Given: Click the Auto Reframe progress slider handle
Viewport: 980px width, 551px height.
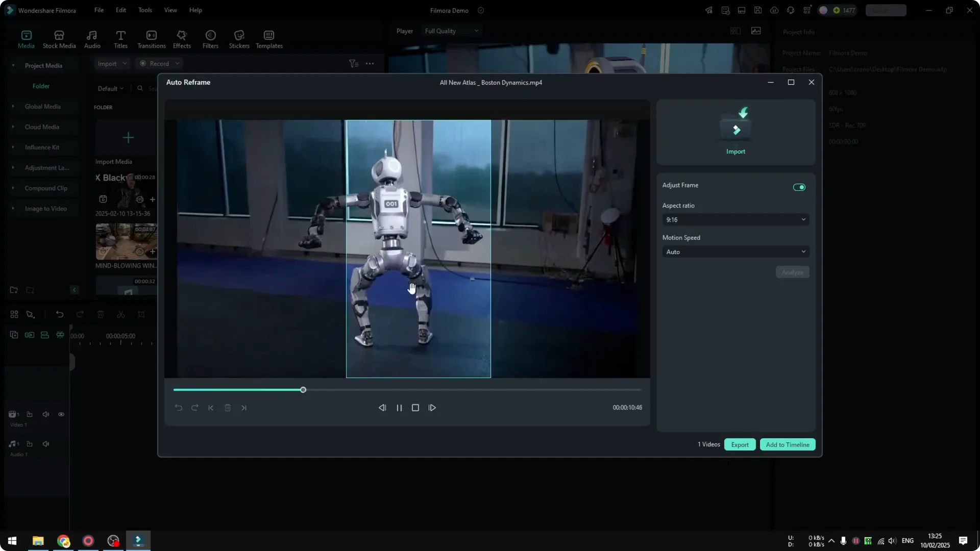Looking at the screenshot, I should click(303, 390).
